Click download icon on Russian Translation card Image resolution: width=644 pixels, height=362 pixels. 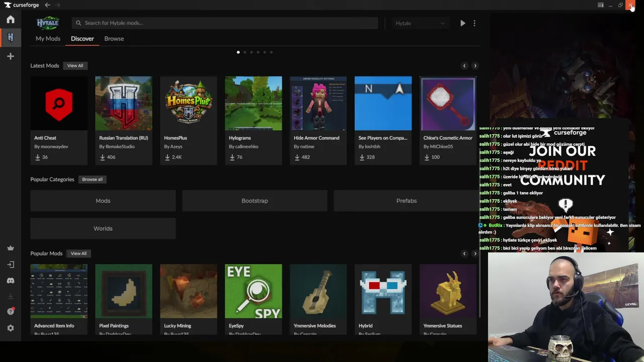pos(103,157)
